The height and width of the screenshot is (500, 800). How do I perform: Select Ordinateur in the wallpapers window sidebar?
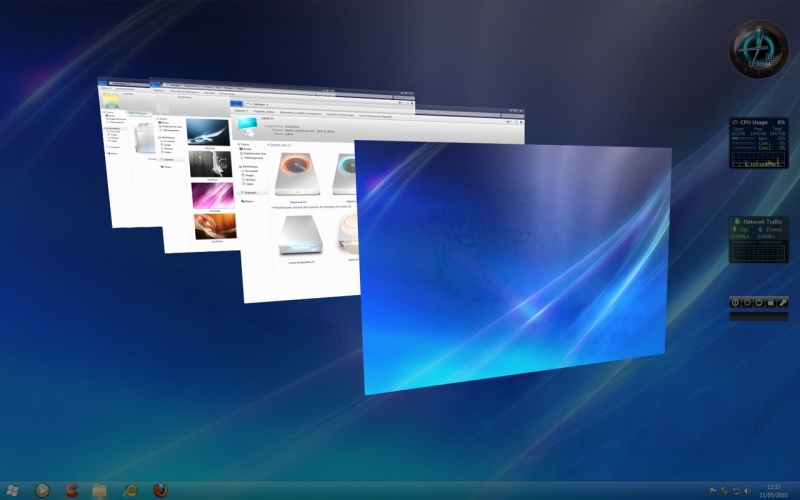169,159
